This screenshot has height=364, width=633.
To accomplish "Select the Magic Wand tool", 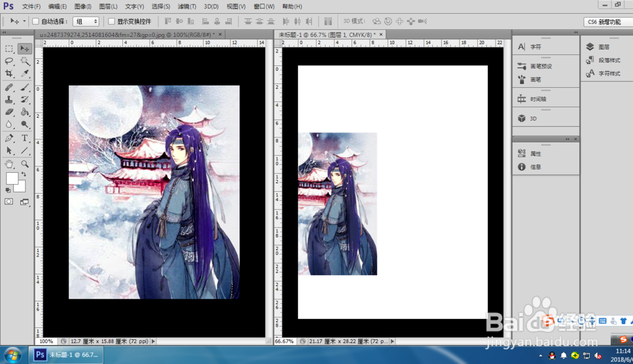I will 25,61.
